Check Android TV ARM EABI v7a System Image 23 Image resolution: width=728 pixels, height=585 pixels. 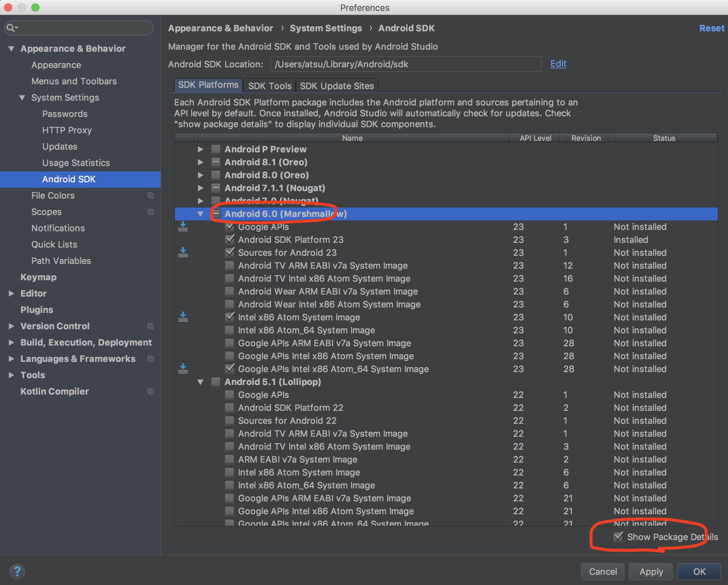tap(230, 265)
